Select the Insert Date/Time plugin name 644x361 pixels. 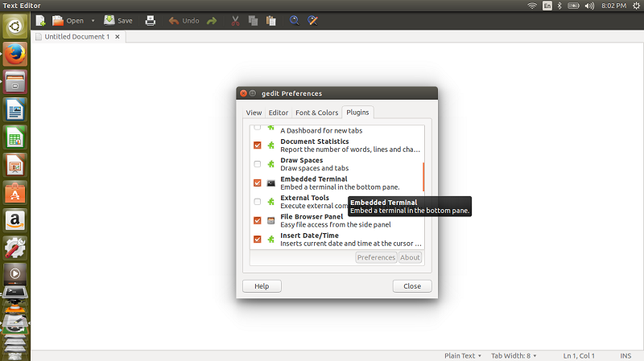coord(310,236)
